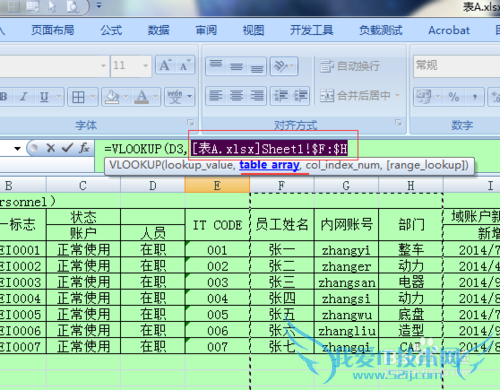Open 公式 ribbon tab

111,30
